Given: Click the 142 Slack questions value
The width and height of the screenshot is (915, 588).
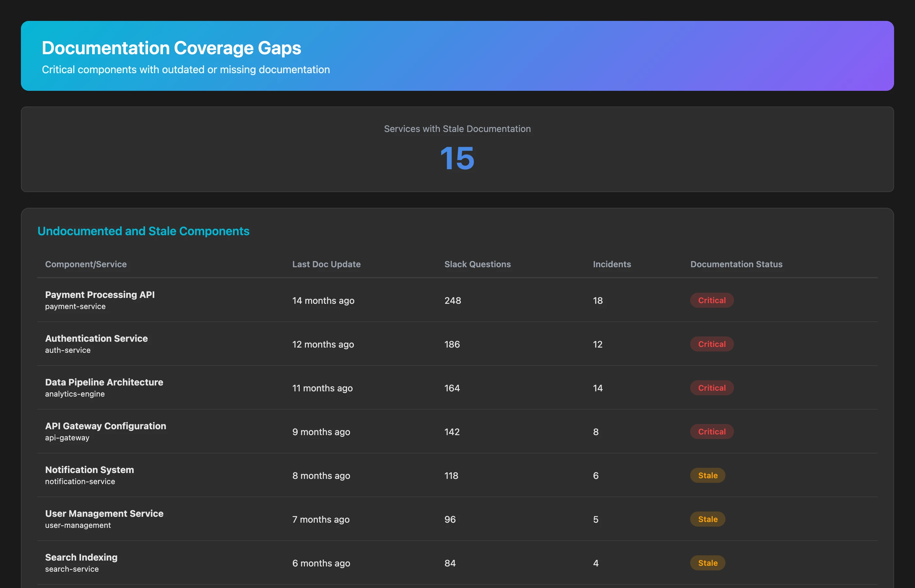Looking at the screenshot, I should [x=452, y=432].
